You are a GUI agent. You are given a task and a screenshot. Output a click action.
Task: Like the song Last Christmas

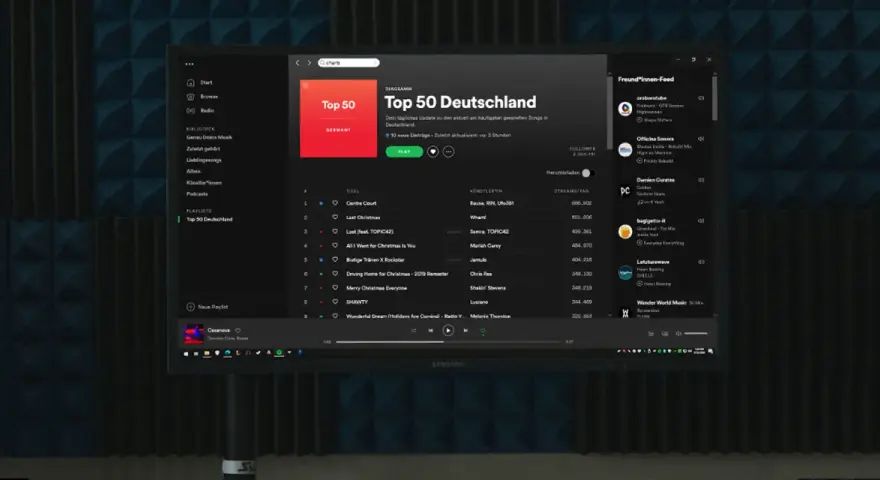click(335, 217)
